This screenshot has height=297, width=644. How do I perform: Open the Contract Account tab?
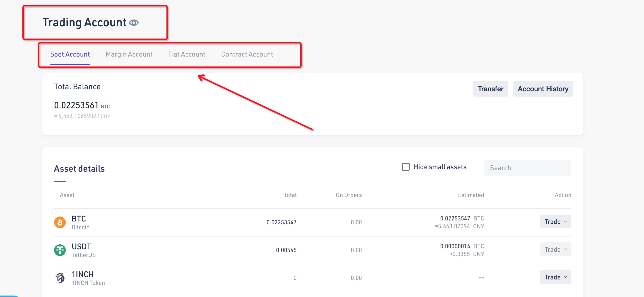pyautogui.click(x=247, y=54)
